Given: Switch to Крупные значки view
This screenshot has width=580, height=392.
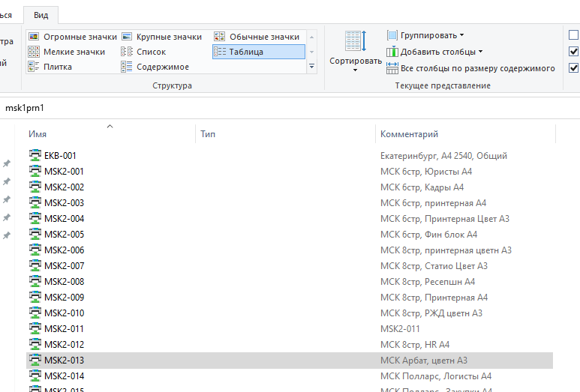Looking at the screenshot, I should [x=162, y=37].
